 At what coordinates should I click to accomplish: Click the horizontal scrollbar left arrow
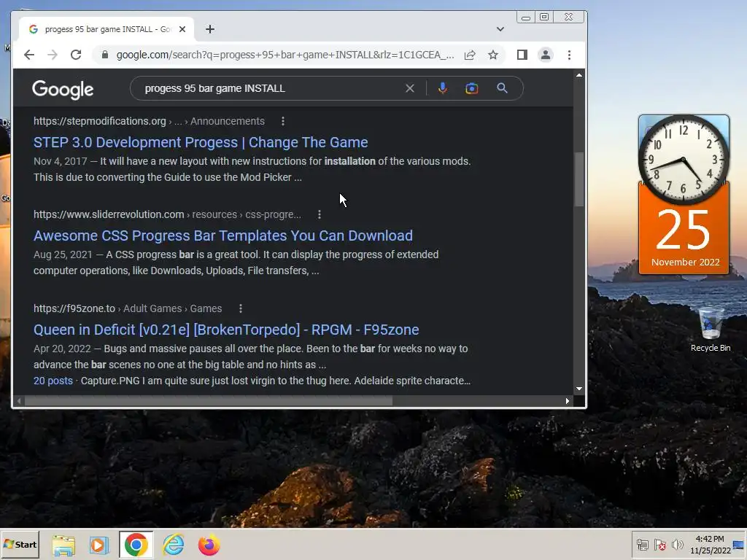19,401
